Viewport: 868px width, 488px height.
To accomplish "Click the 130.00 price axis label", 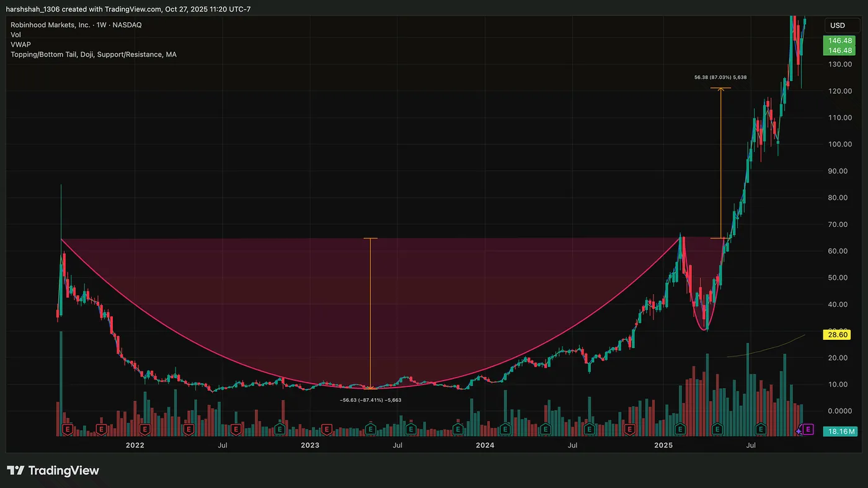I will pyautogui.click(x=839, y=64).
